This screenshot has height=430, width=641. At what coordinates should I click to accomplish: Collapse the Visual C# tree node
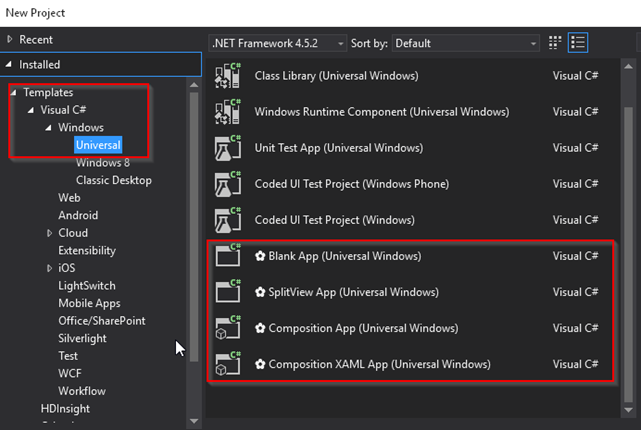click(31, 110)
